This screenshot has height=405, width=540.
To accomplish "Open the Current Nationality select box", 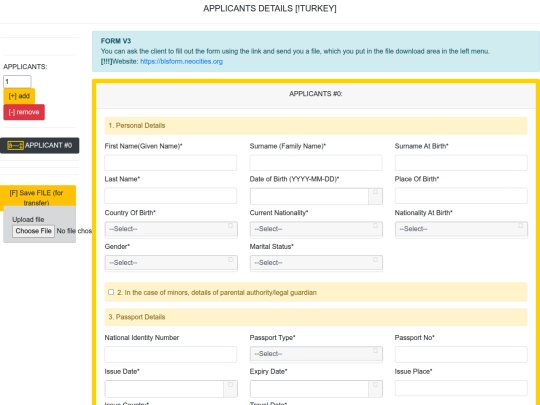I will 316,229.
